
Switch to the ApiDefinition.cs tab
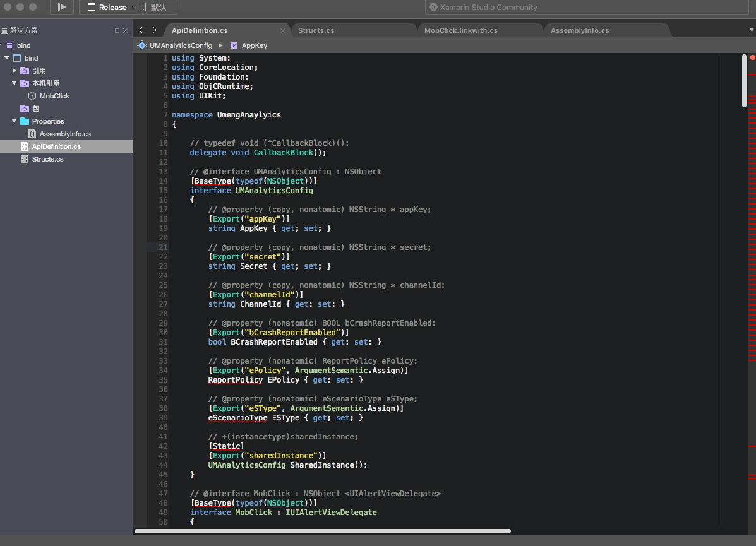coord(200,30)
